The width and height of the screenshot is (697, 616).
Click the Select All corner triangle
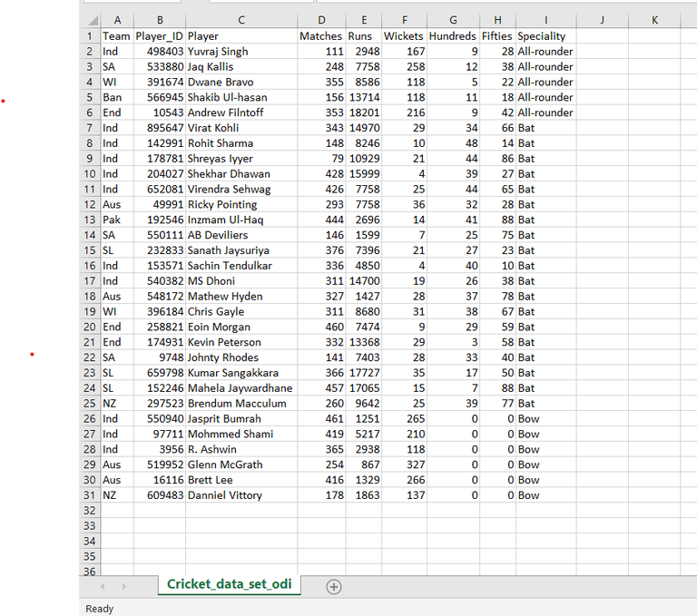pos(93,20)
